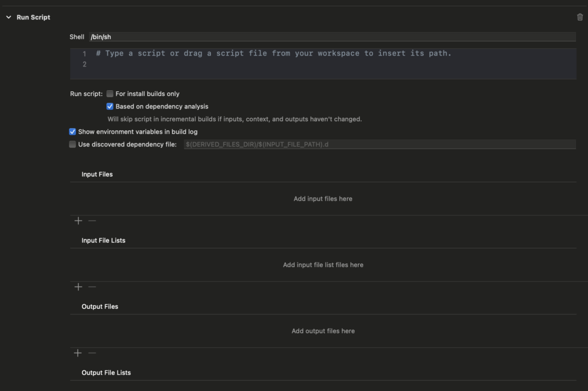Remove input file with minus button
588x391 pixels.
click(x=92, y=221)
